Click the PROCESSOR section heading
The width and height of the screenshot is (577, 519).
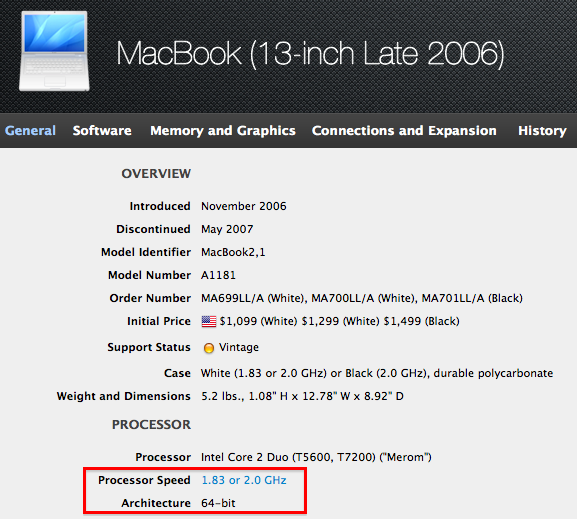click(151, 425)
